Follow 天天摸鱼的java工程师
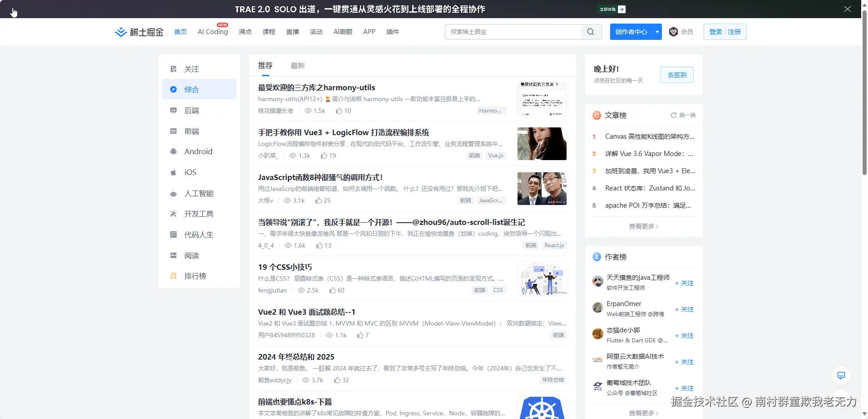 pyautogui.click(x=685, y=283)
